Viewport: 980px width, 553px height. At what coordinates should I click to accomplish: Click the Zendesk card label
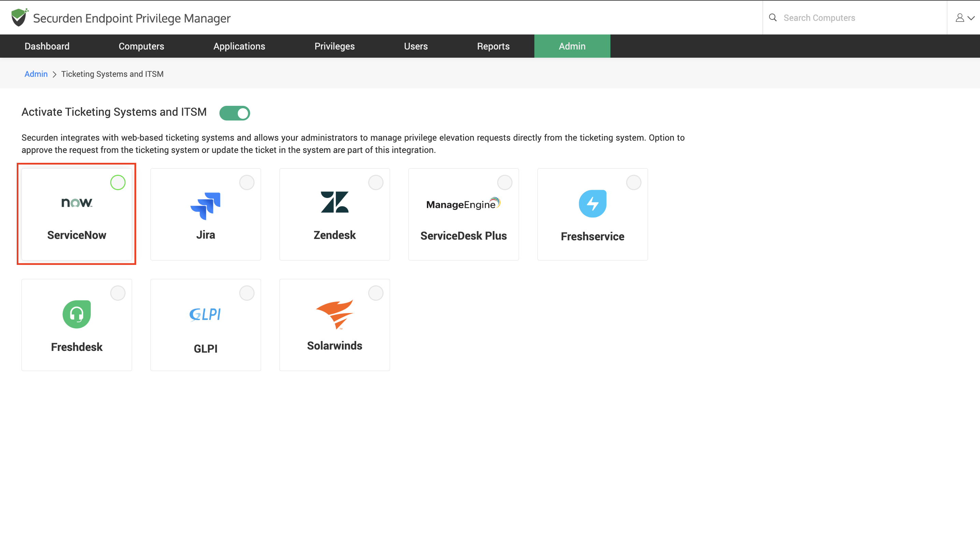pyautogui.click(x=334, y=235)
